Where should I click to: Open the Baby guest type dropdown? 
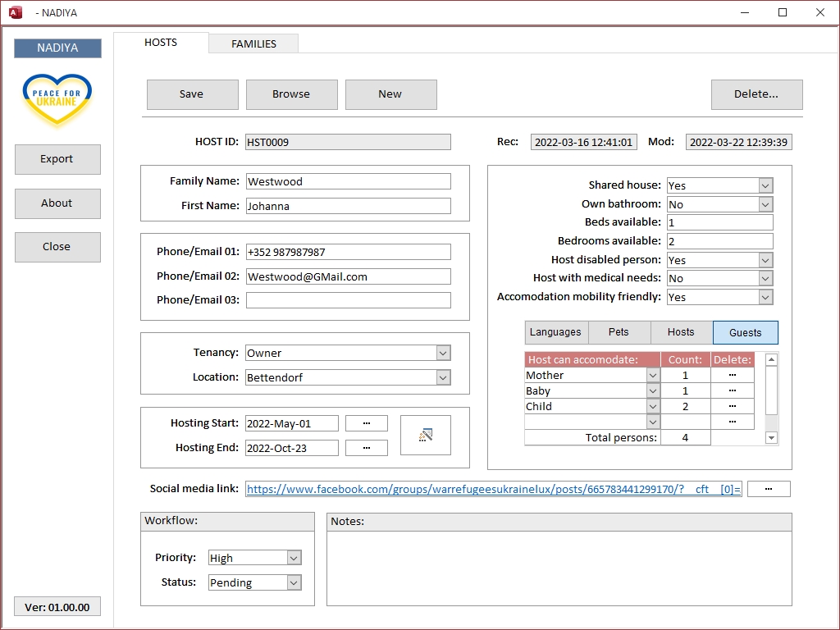652,390
